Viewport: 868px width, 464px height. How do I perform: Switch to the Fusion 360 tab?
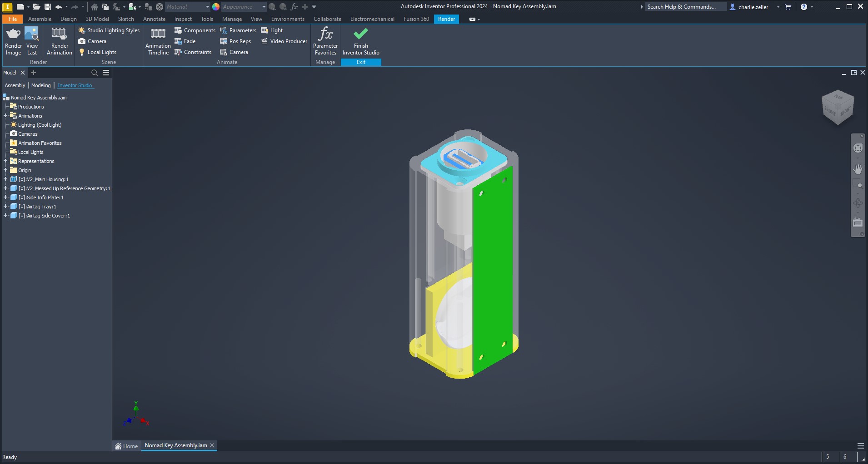(x=416, y=19)
